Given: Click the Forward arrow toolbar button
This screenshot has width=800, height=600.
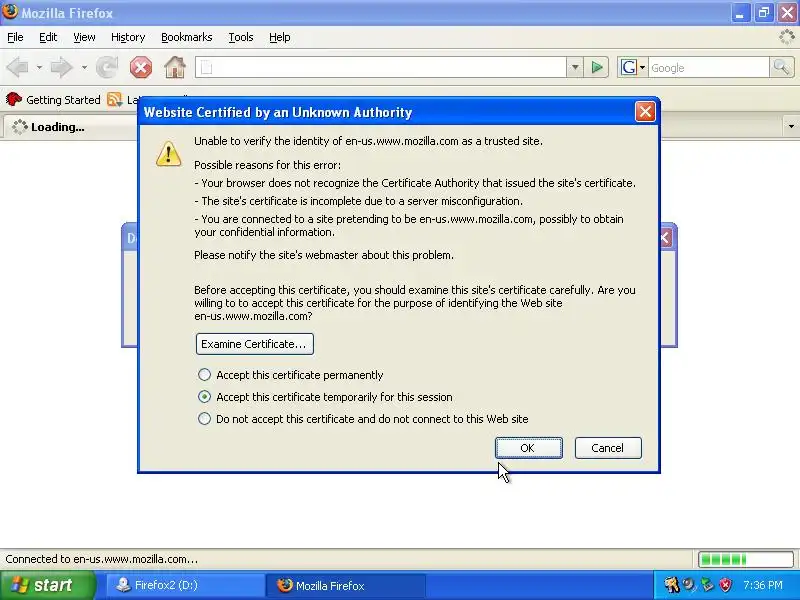Looking at the screenshot, I should (x=62, y=67).
